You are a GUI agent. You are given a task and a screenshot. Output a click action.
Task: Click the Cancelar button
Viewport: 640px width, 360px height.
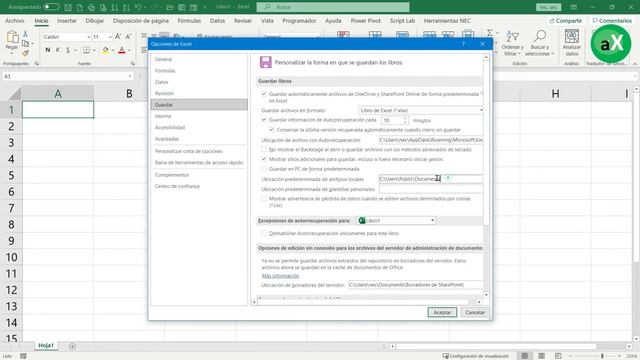(x=475, y=312)
